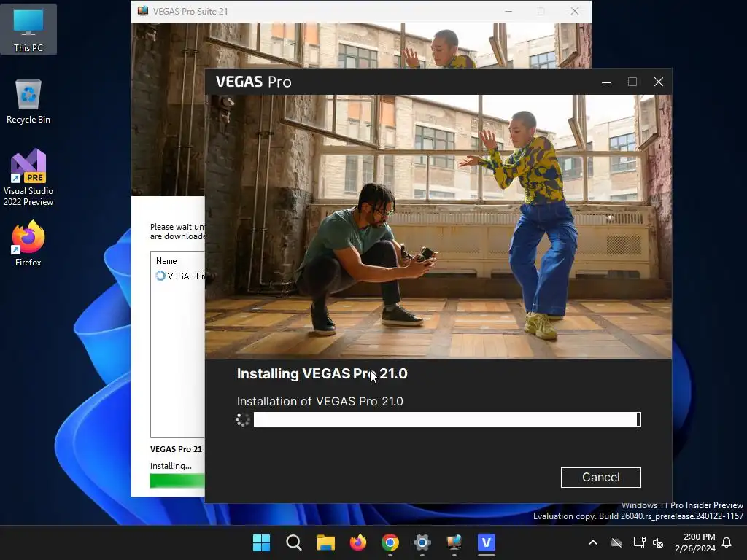Launch Firefox from the taskbar
This screenshot has height=560, width=747.
click(x=357, y=542)
